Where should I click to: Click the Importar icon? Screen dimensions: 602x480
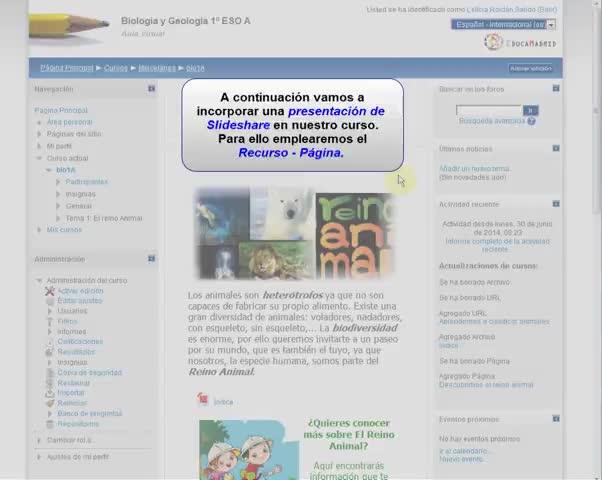50,393
